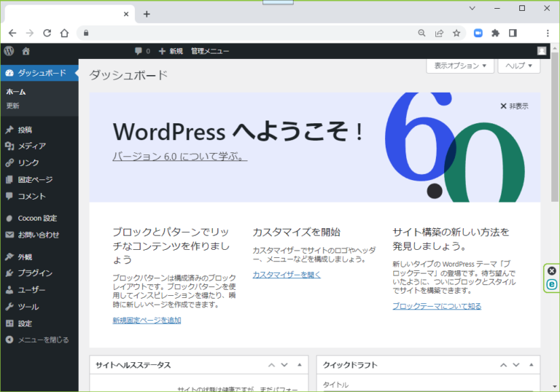Move サイトヘルスステータス panel up
Viewport: 560px width, 392px height.
click(271, 365)
